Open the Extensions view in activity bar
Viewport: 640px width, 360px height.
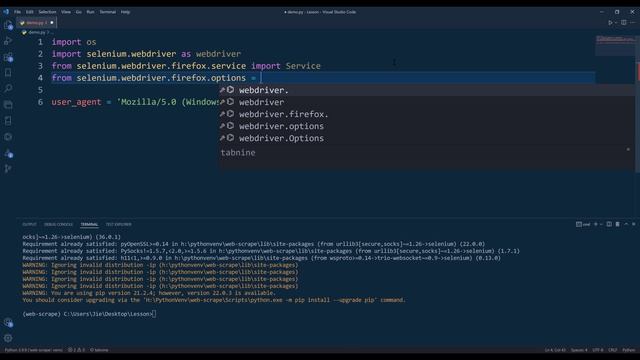coord(8,58)
